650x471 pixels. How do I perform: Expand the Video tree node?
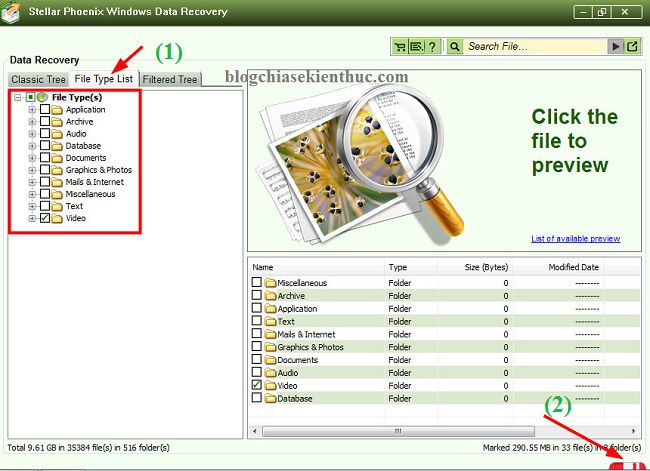click(32, 218)
